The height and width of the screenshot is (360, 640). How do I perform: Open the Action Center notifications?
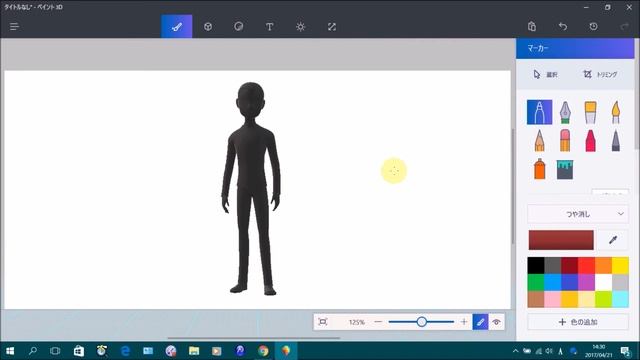click(625, 351)
